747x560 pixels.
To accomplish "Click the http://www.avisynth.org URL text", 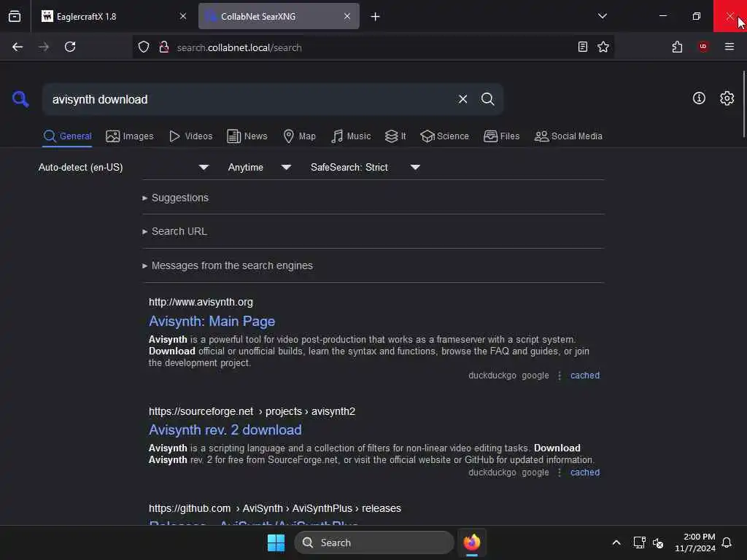I will tap(201, 303).
